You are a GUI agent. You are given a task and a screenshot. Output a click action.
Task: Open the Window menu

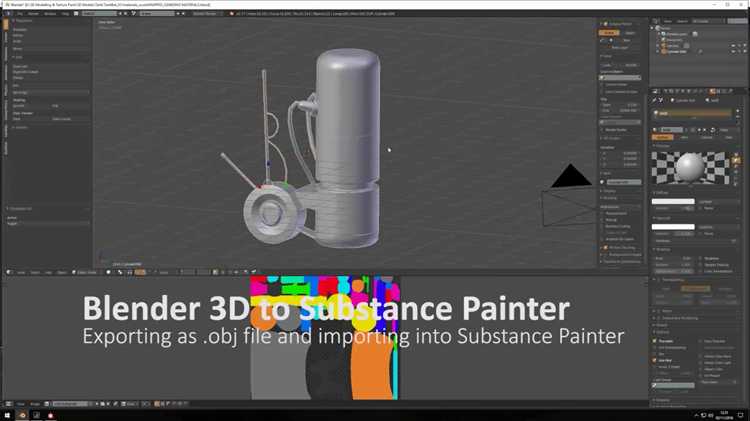click(50, 13)
